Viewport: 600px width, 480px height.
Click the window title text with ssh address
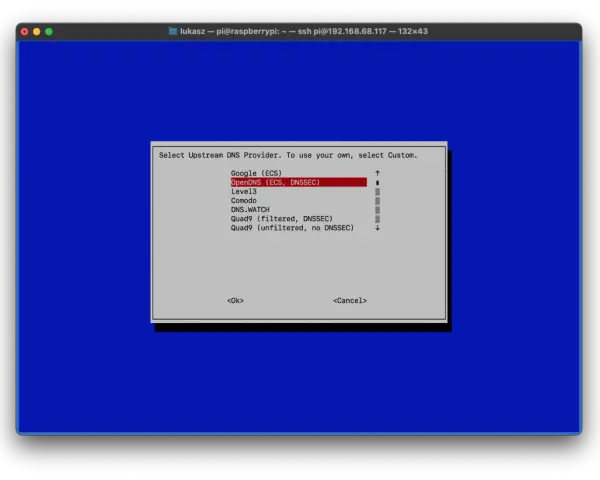304,31
